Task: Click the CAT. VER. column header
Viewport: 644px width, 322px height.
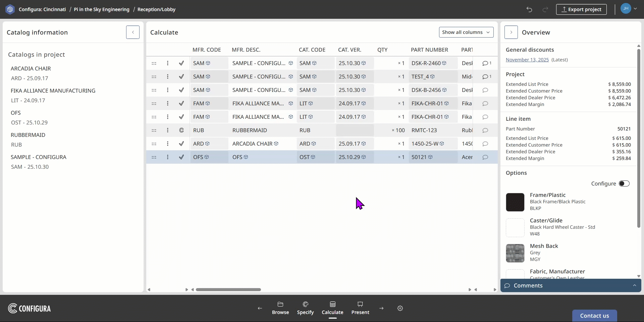Action: coord(350,50)
